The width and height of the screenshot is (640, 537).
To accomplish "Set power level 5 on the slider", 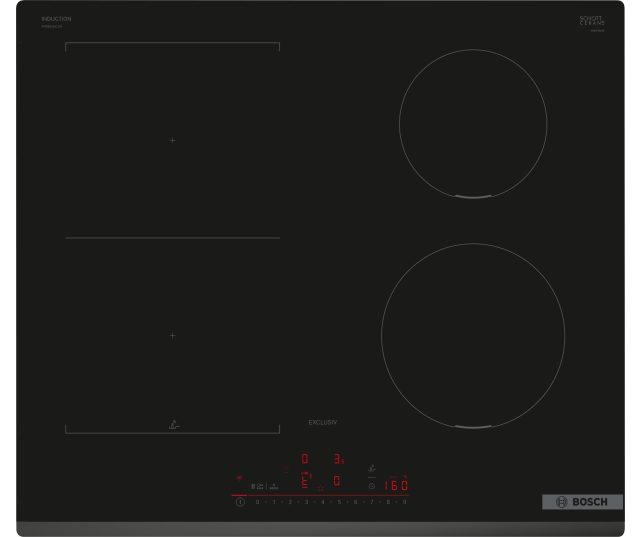I will coord(339,501).
